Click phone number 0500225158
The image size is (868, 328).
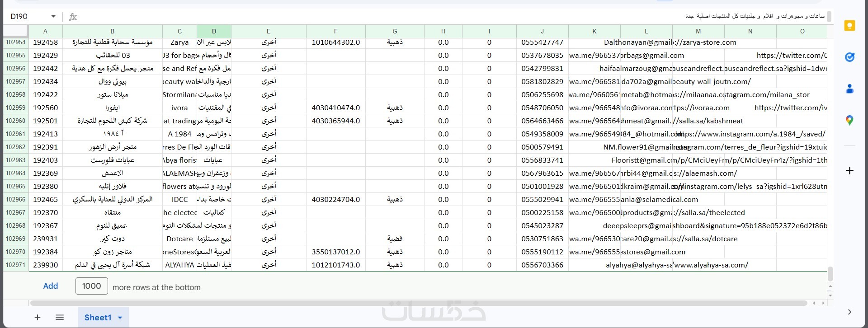[542, 213]
